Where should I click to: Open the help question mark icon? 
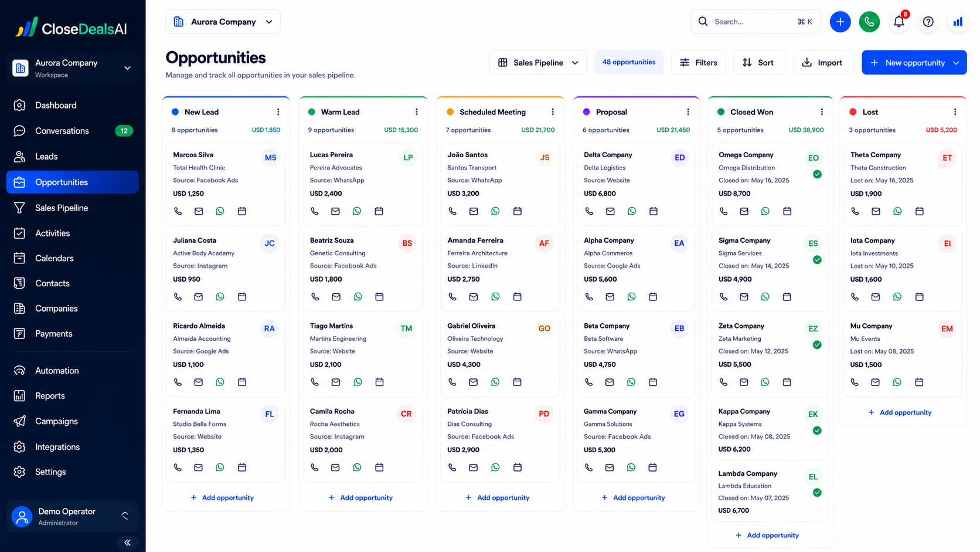928,22
